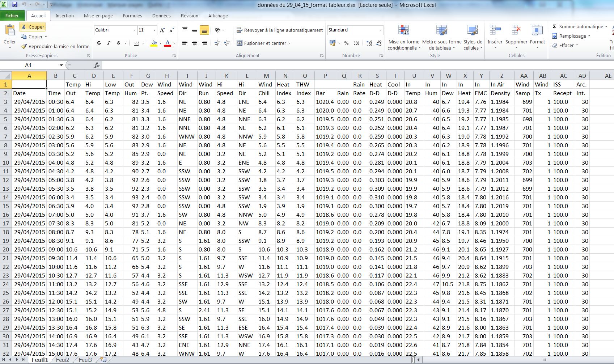Viewport: 614px width, 364px height.
Task: Toggle italic formatting with I button
Action: tap(109, 43)
